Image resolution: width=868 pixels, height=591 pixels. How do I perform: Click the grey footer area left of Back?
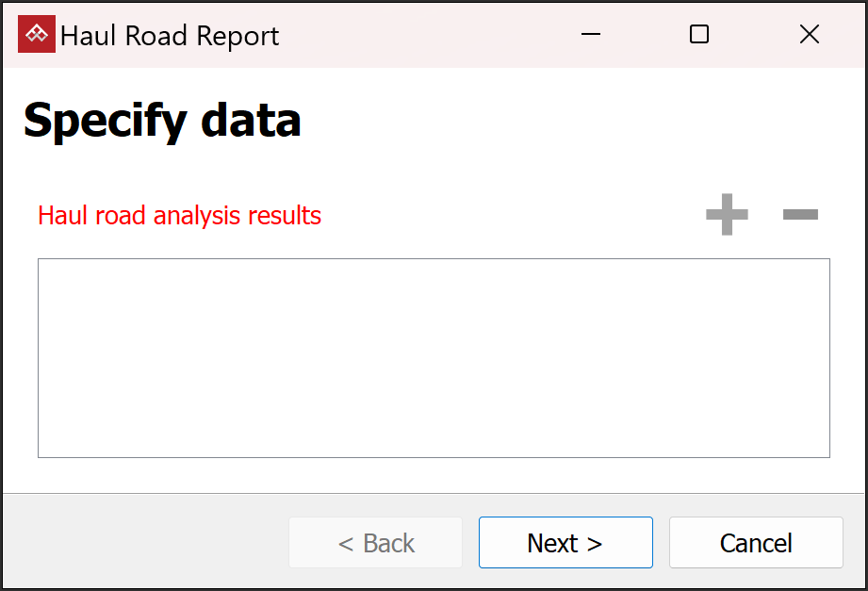click(141, 543)
